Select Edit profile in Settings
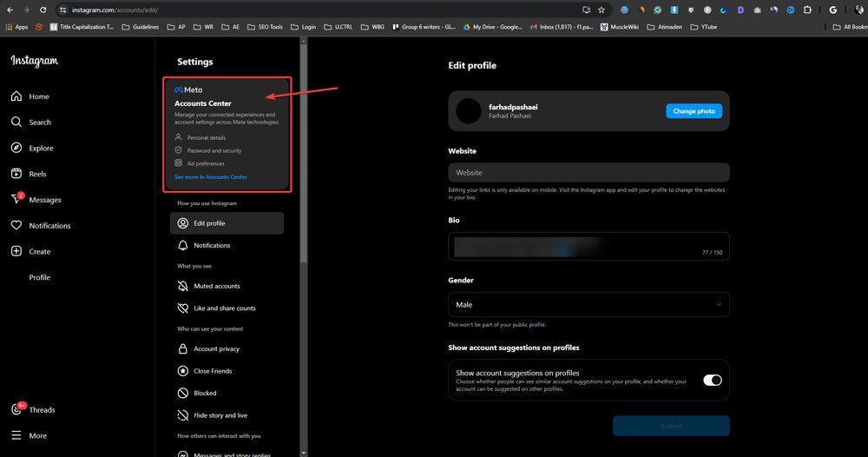This screenshot has width=868, height=457. (x=227, y=223)
